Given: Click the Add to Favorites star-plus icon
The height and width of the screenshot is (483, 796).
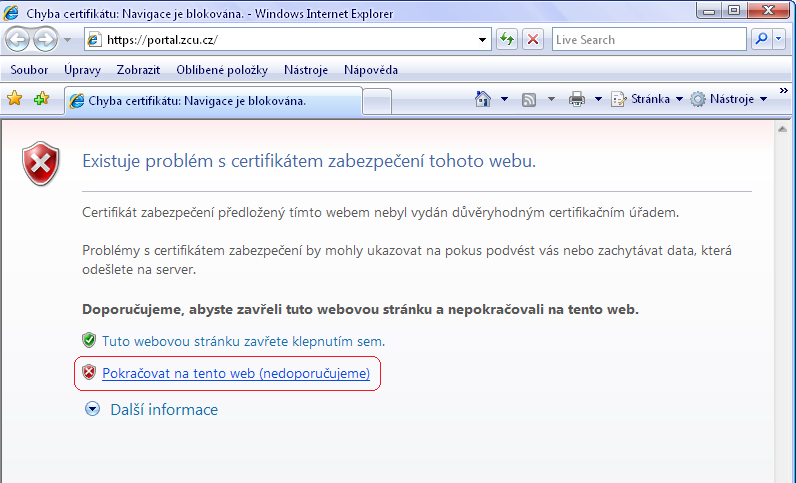Looking at the screenshot, I should (x=42, y=99).
